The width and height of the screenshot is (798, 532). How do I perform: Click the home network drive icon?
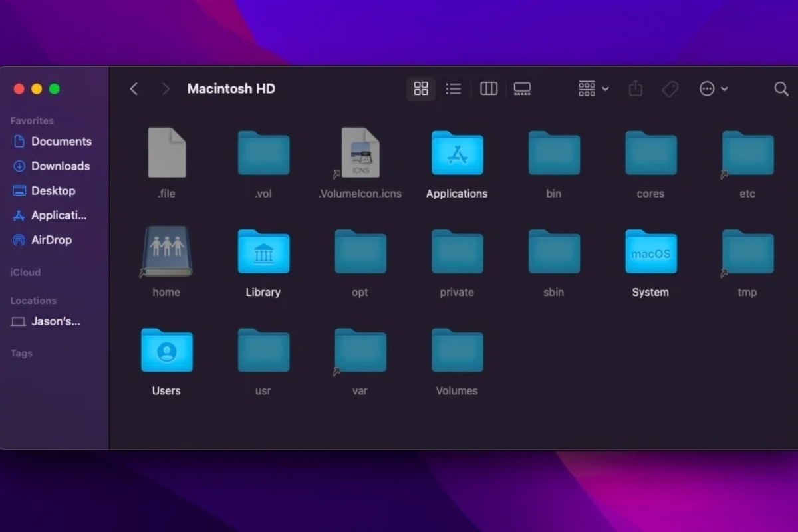coord(166,251)
